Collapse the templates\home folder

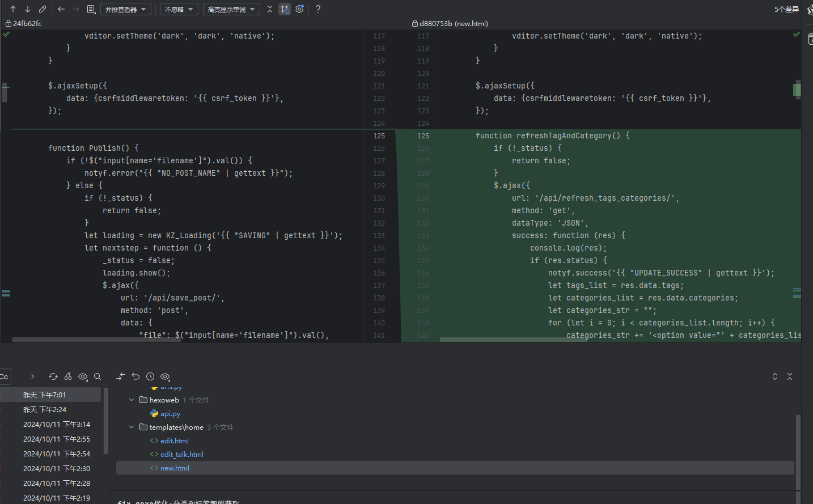(x=132, y=427)
